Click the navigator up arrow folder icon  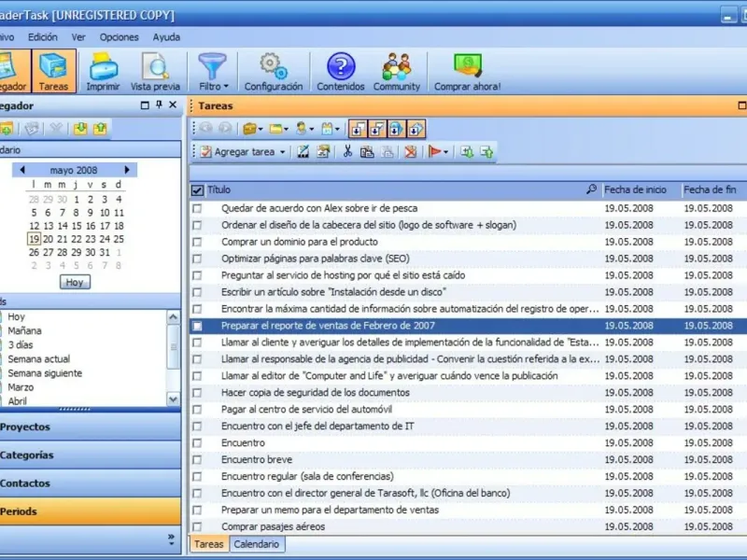pyautogui.click(x=100, y=129)
